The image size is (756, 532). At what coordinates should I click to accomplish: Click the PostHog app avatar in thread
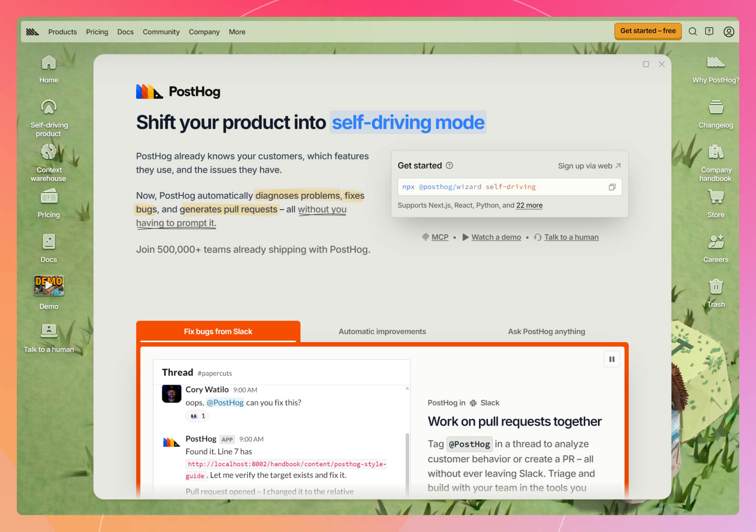171,442
